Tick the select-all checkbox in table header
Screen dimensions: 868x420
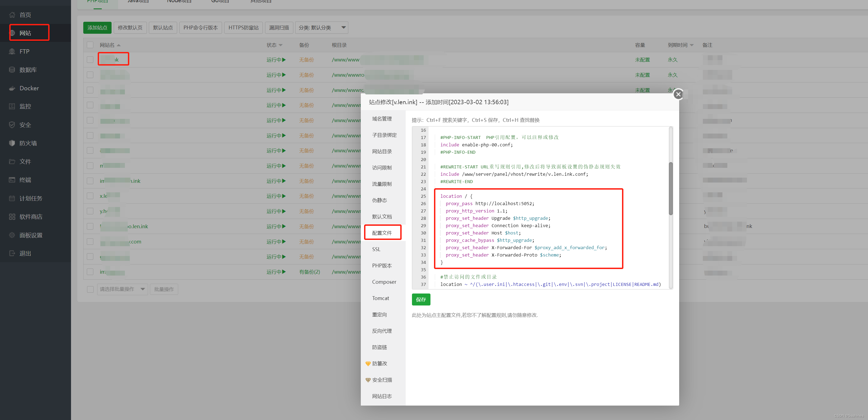[x=90, y=45]
